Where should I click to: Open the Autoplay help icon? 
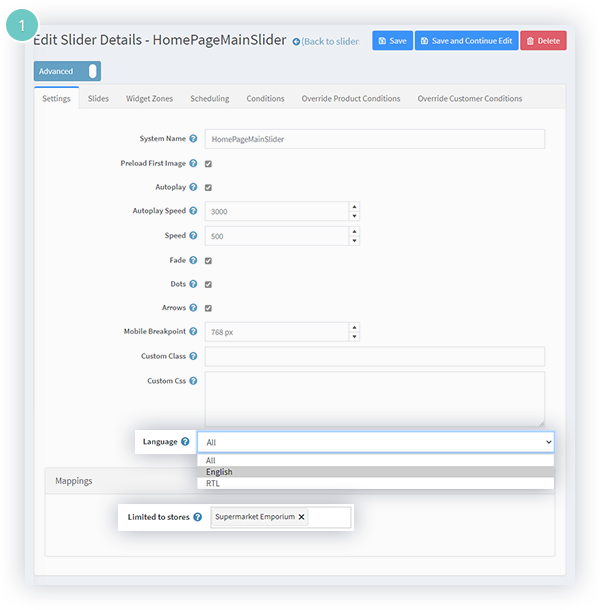(x=193, y=187)
